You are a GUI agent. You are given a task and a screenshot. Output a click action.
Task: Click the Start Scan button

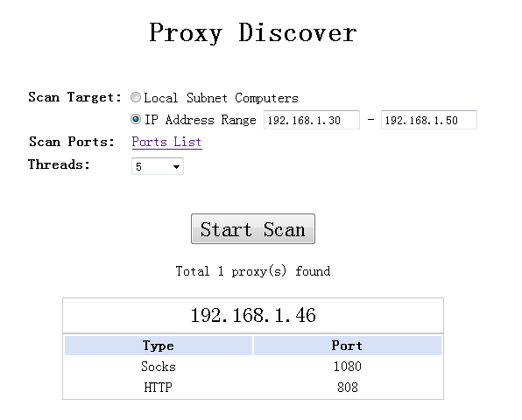point(253,228)
